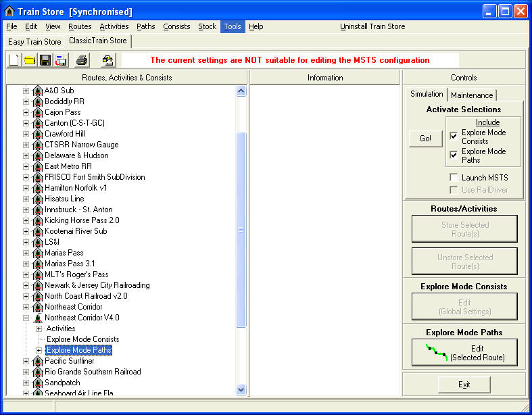This screenshot has height=415, width=532.
Task: Click the Pacific Surfliner route icon
Action: [38, 361]
